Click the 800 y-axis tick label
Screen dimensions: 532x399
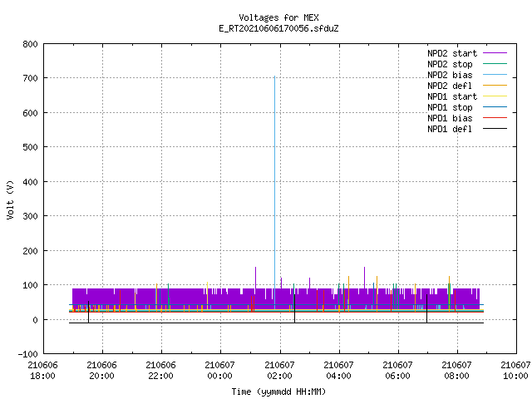(30, 44)
